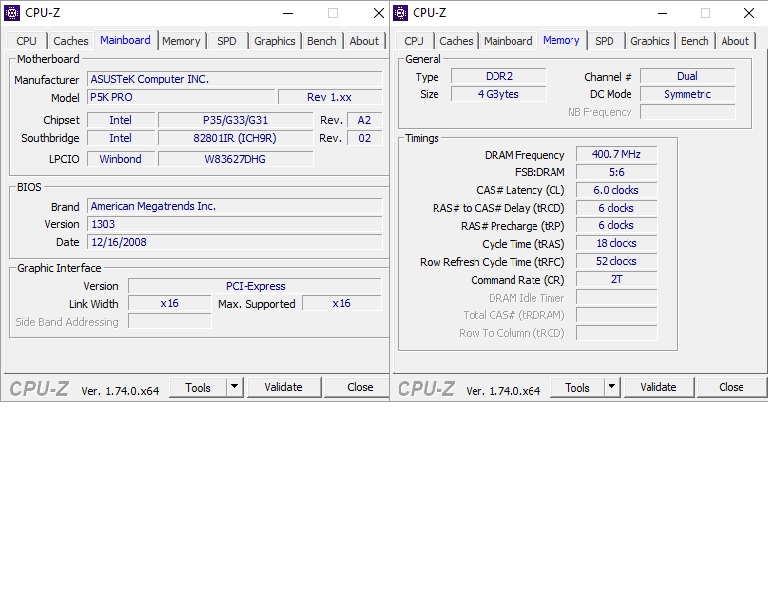
Task: Click Close button in the right window
Action: (x=731, y=387)
